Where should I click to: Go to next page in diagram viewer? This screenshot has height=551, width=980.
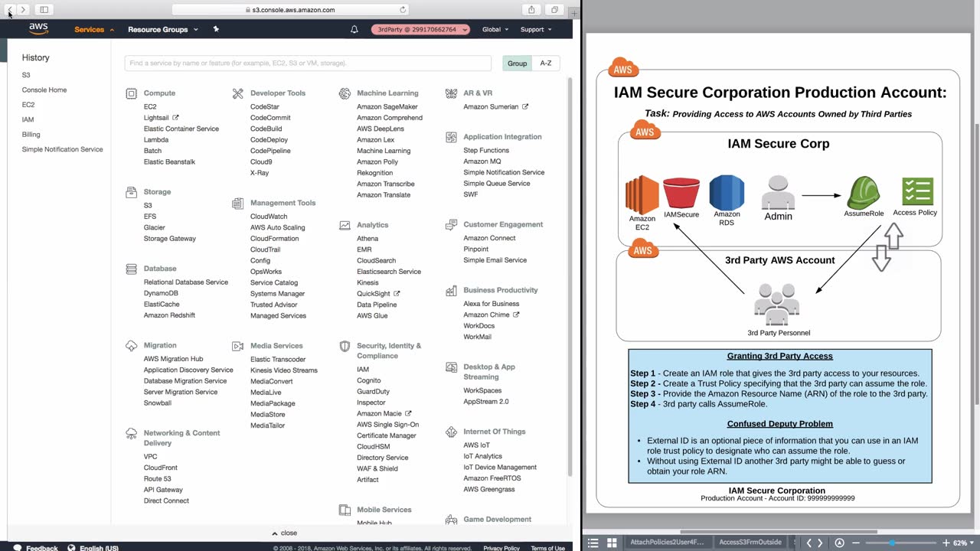coord(820,543)
